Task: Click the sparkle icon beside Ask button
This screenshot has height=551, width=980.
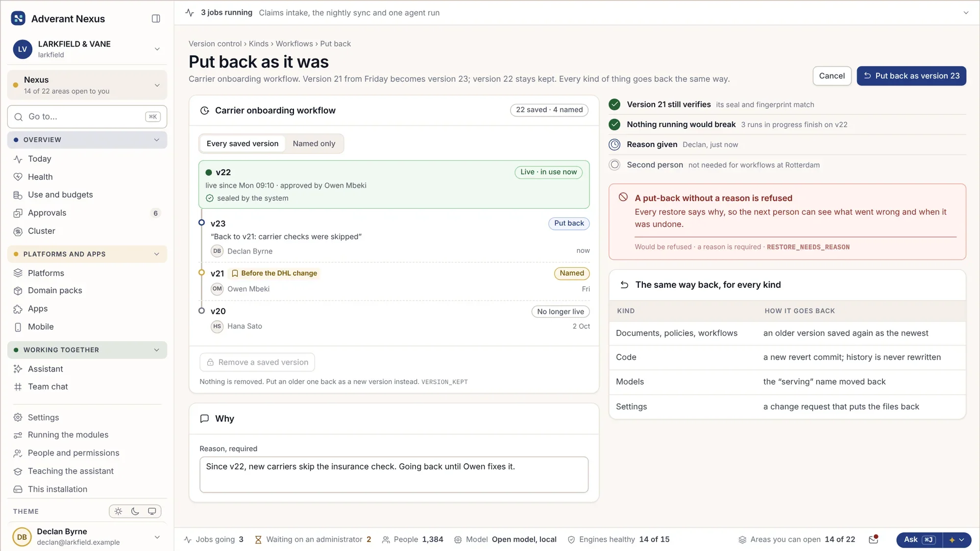Action: pyautogui.click(x=952, y=540)
